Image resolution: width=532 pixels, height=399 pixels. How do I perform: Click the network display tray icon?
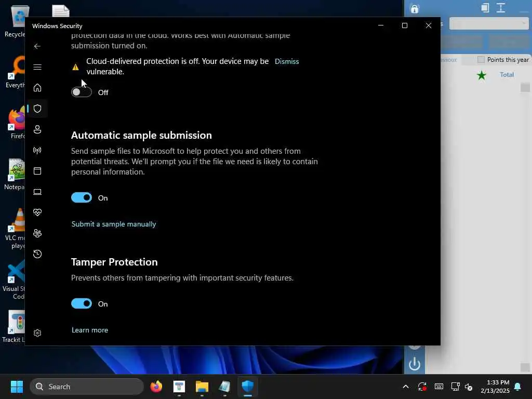(455, 387)
